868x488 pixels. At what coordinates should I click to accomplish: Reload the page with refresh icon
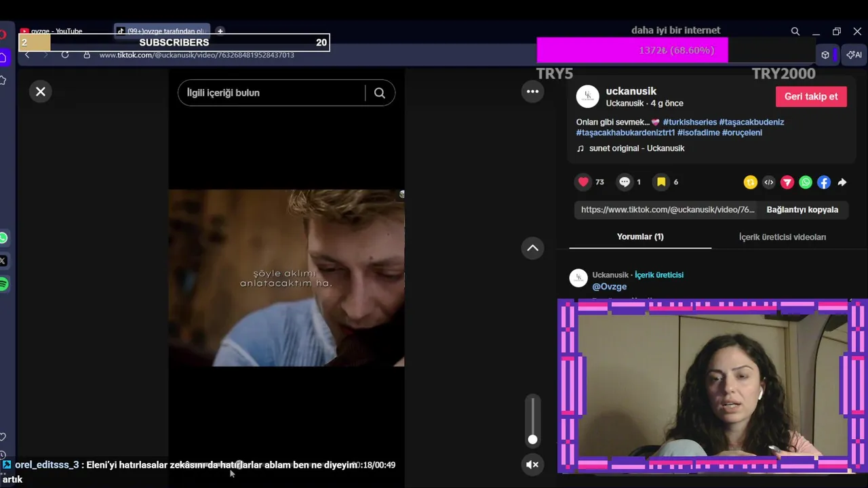point(65,55)
